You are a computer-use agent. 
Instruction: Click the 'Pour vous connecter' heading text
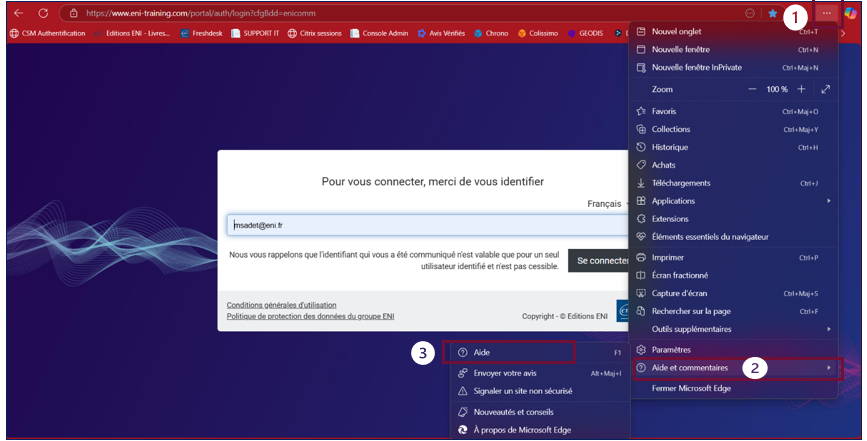click(x=433, y=182)
